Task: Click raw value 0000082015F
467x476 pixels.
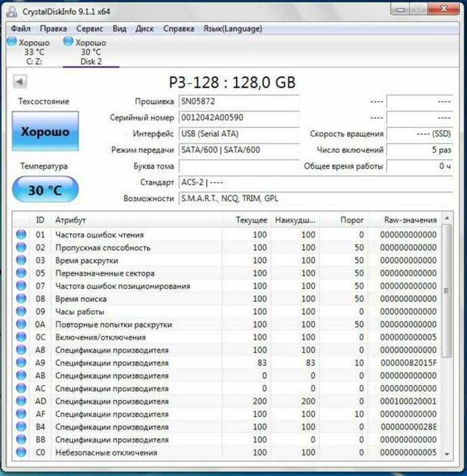Action: [x=409, y=362]
